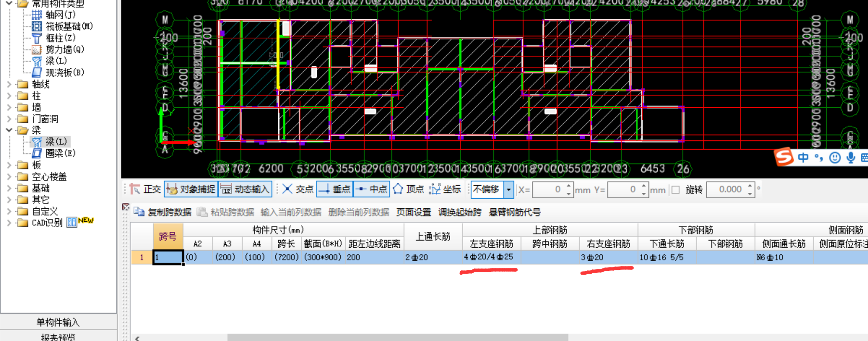Expand the CAD识别 folder
868x341 pixels.
9,223
